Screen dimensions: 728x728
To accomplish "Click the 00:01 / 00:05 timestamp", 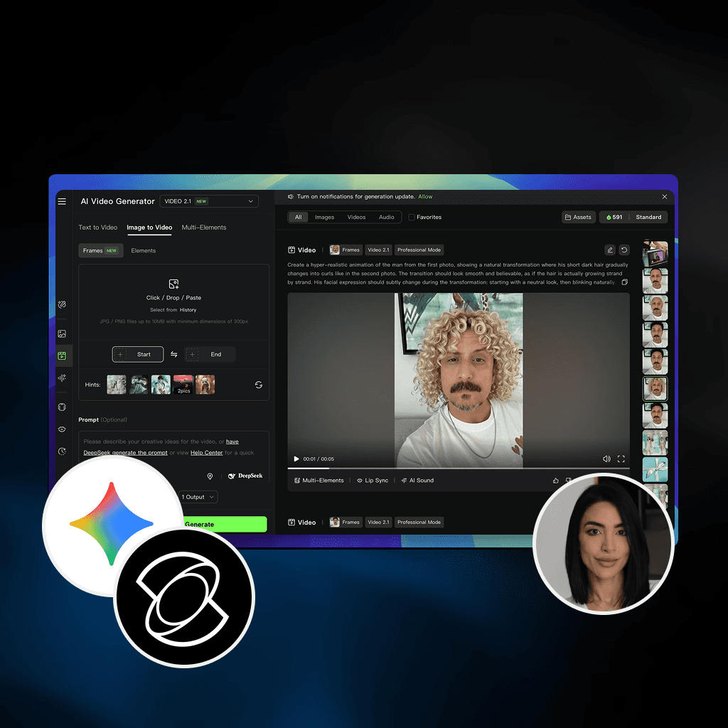I will click(318, 459).
